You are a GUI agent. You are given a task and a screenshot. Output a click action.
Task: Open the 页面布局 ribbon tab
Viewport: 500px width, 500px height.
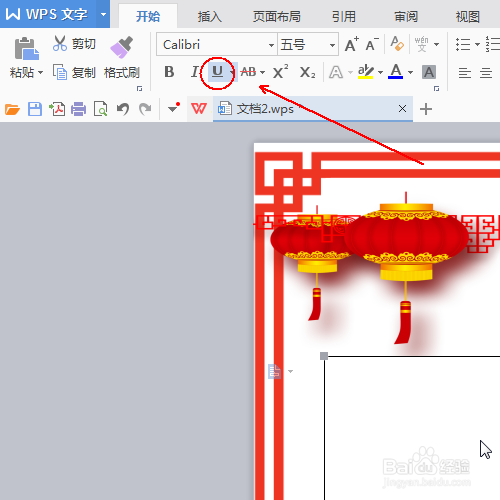[x=277, y=16]
